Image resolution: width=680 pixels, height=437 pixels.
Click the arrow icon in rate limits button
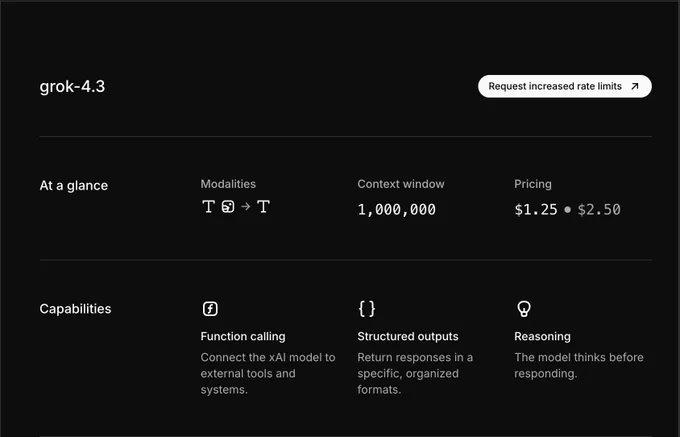635,86
